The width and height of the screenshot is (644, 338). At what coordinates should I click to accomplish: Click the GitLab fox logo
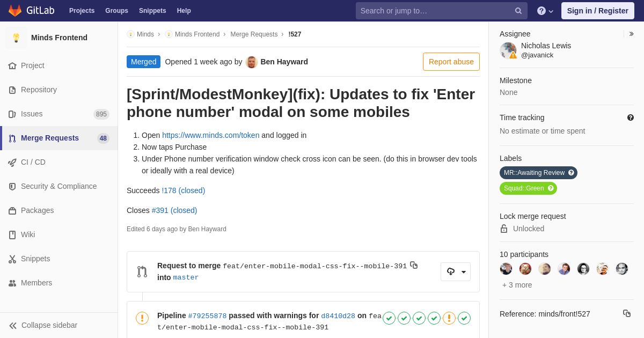click(x=15, y=11)
